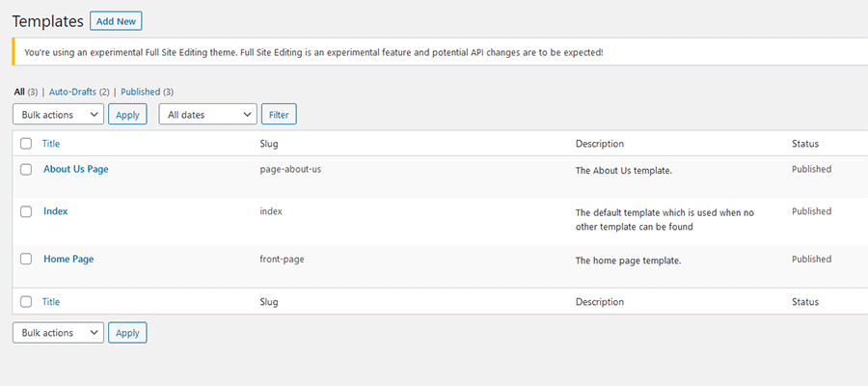Toggle the select-all checkbox in header row
The width and height of the screenshot is (868, 386).
[26, 144]
